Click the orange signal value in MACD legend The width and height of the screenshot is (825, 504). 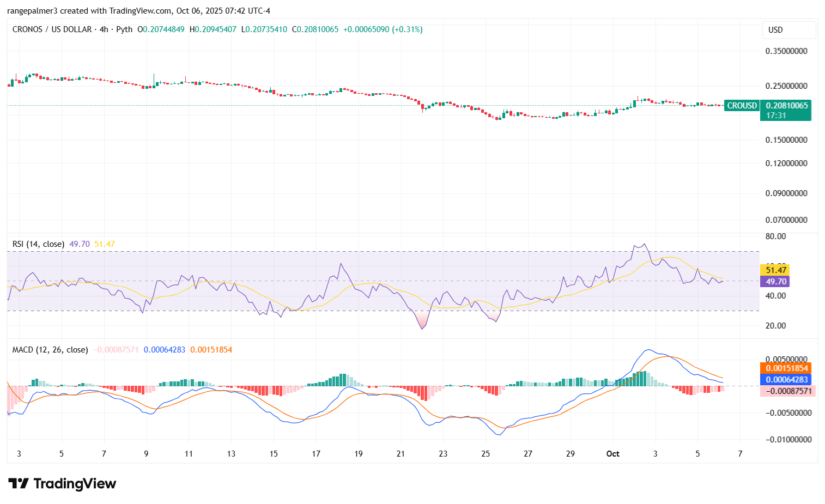tap(211, 350)
